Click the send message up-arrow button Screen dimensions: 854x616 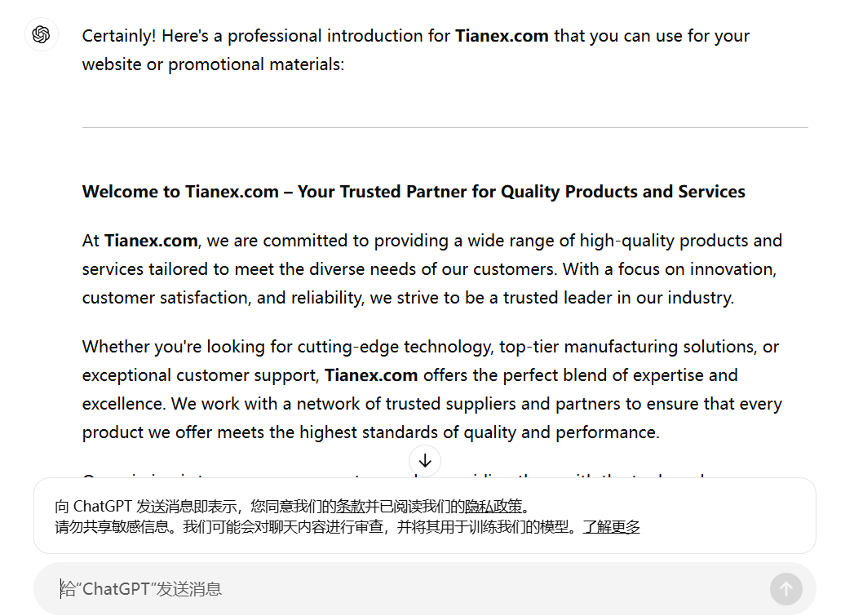coord(785,588)
